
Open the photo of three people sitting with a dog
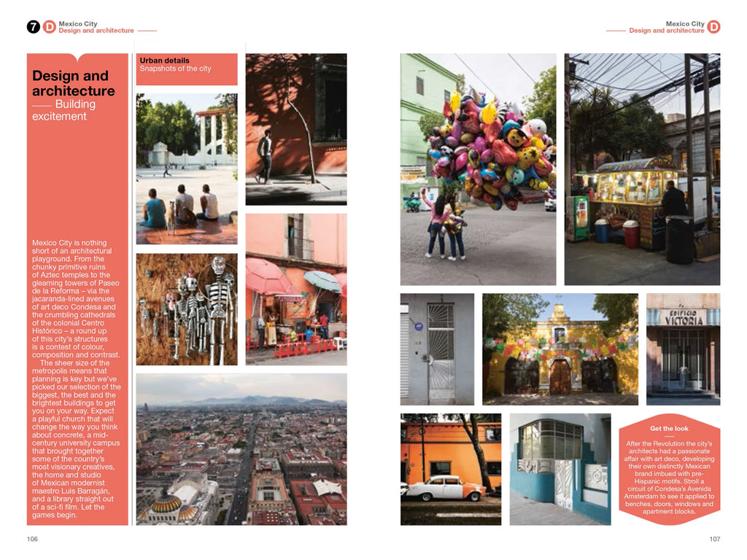click(x=186, y=168)
